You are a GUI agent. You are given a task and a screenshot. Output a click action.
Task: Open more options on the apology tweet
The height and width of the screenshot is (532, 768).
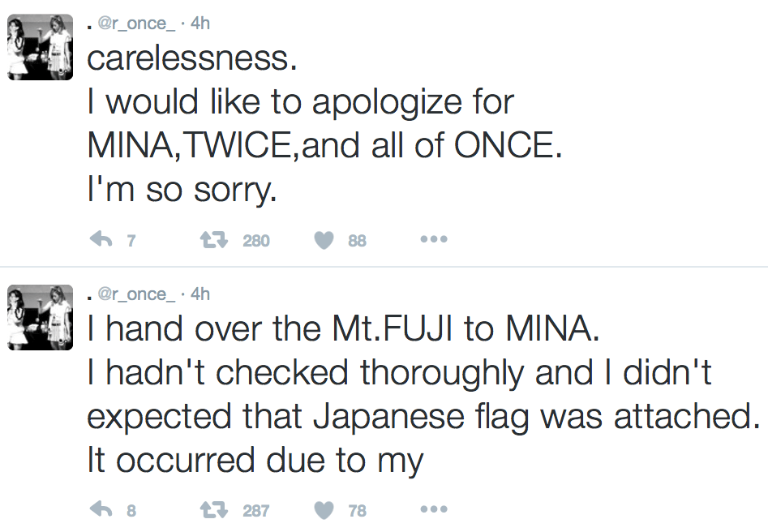[434, 240]
